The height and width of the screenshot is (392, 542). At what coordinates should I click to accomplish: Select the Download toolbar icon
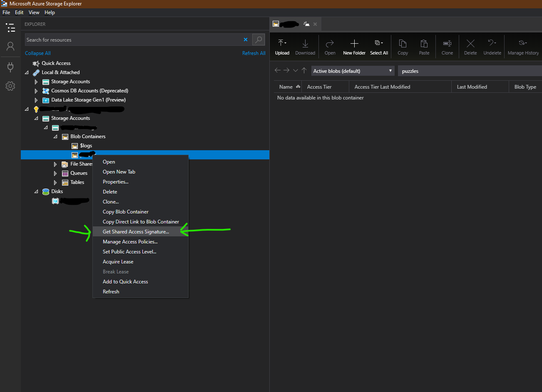305,46
